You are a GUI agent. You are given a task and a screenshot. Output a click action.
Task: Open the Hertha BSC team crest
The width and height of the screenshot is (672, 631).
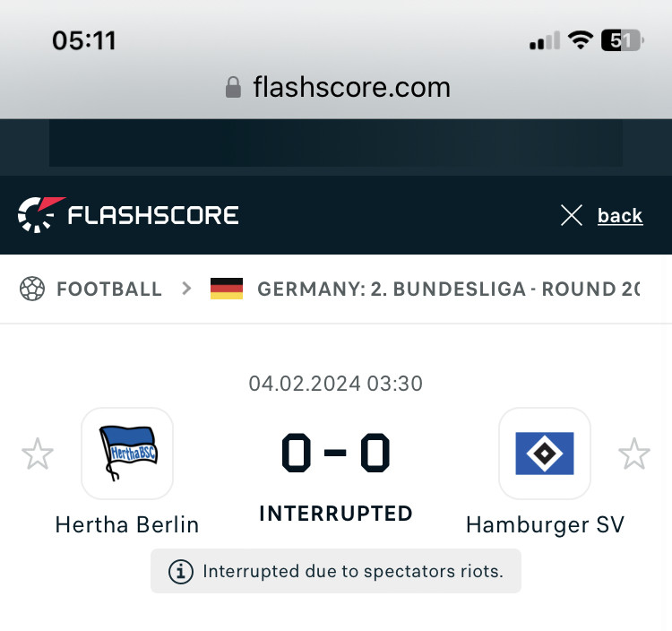pyautogui.click(x=127, y=454)
